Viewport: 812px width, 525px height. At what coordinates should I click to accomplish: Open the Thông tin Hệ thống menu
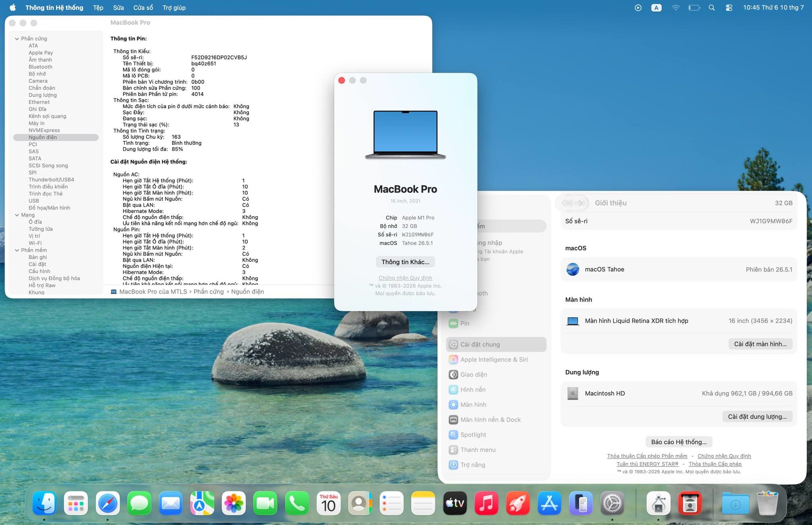click(x=54, y=8)
